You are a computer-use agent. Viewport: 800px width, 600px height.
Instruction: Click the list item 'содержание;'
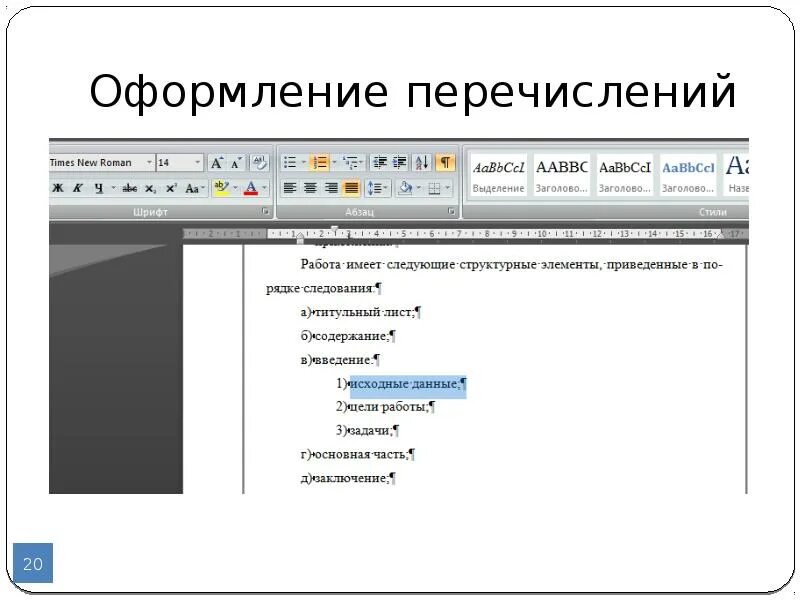tap(352, 336)
